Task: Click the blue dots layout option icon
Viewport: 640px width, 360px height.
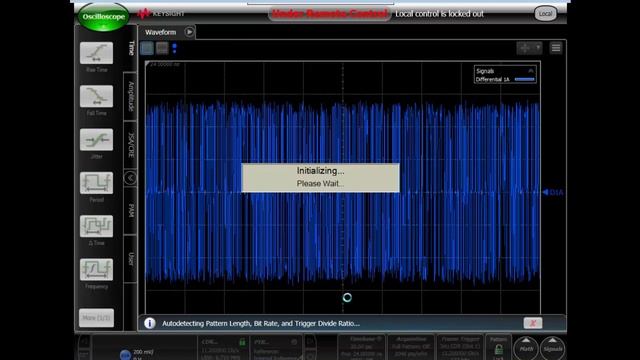Action: coord(175,48)
